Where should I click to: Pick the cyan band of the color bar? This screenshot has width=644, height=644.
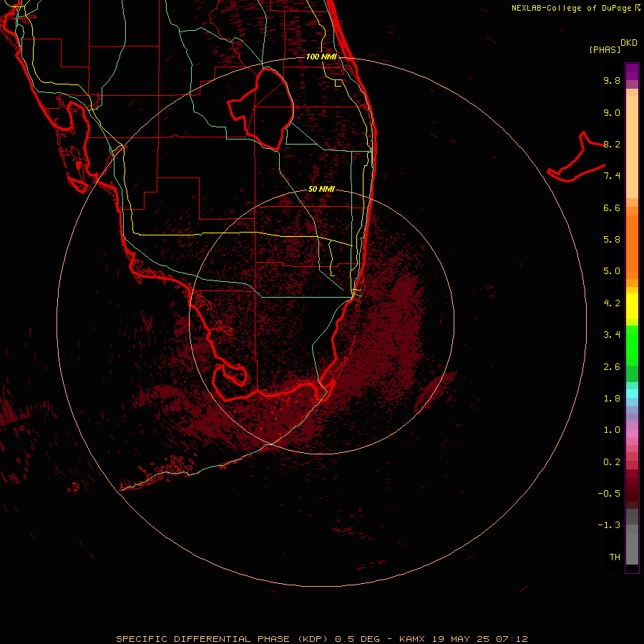632,394
